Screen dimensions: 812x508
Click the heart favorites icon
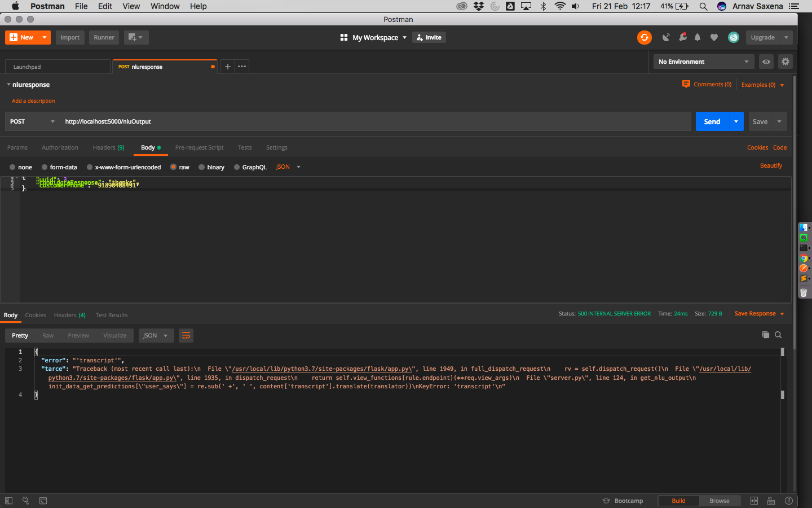pyautogui.click(x=714, y=37)
